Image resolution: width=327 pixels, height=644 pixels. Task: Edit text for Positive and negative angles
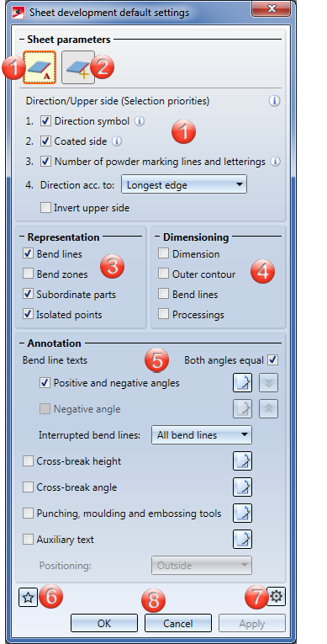pos(242,383)
